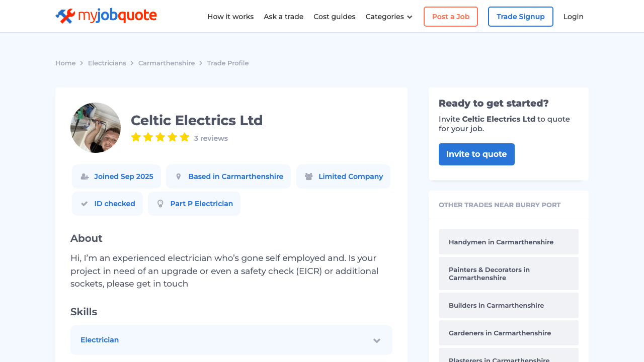Click the Invite to quote button

[x=476, y=154]
